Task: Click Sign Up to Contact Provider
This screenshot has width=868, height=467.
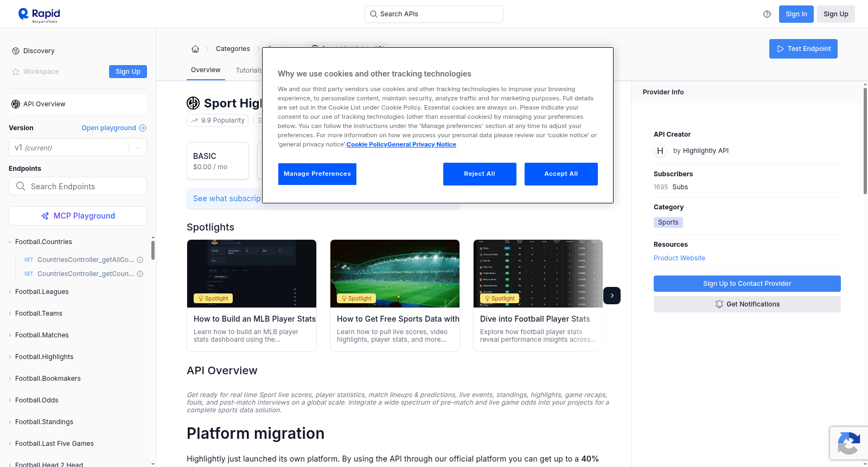Action: point(747,284)
